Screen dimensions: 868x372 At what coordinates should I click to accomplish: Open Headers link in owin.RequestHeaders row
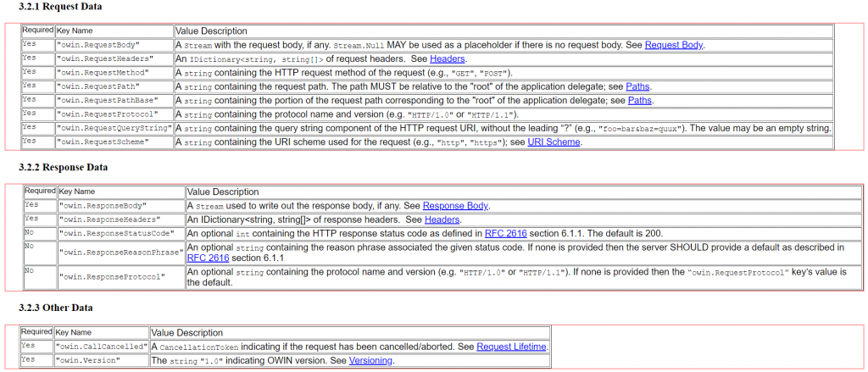click(x=448, y=59)
